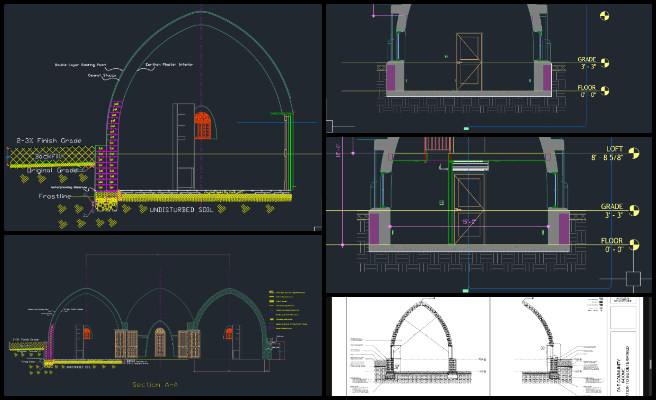Select the orange arched window in single dome section
656x400 pixels.
(x=202, y=126)
